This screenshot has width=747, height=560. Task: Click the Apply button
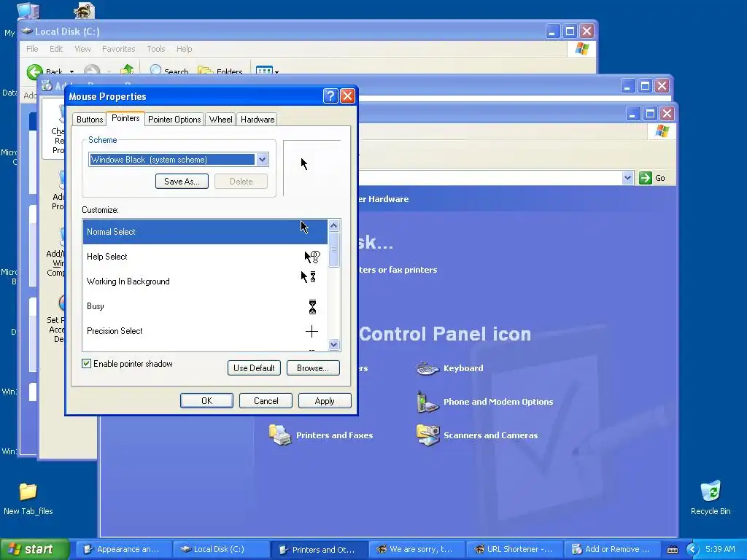[x=325, y=401]
